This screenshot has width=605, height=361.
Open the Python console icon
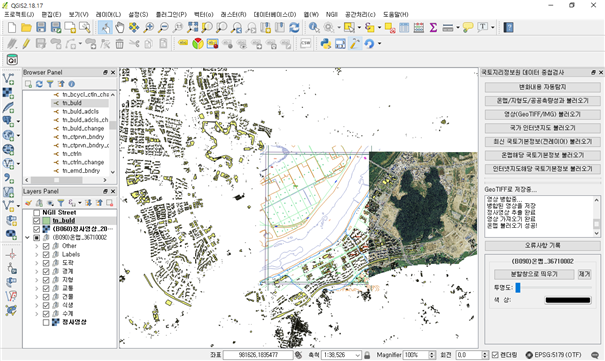coord(326,44)
